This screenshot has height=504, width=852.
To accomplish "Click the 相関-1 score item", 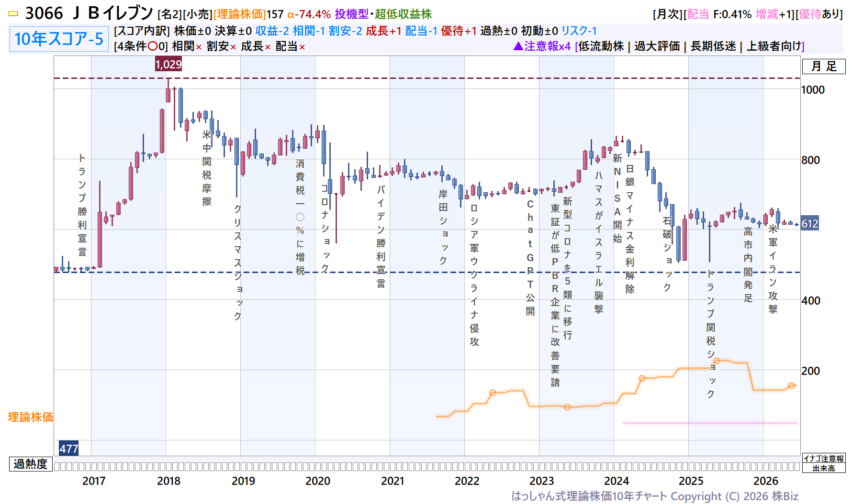I will click(x=309, y=31).
